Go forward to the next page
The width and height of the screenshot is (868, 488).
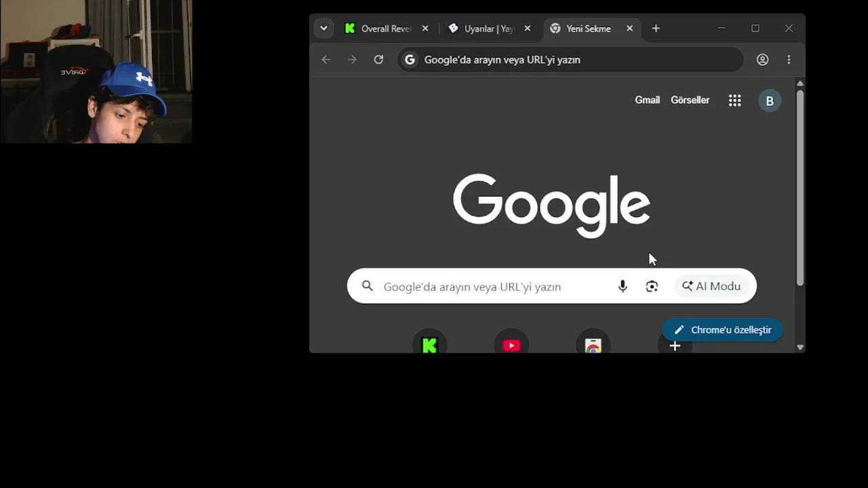coord(352,60)
